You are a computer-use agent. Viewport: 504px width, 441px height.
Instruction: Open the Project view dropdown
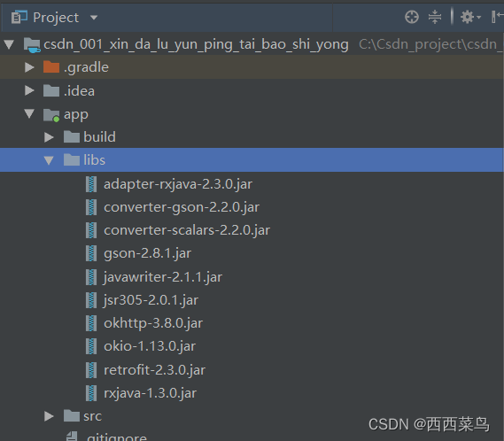94,18
